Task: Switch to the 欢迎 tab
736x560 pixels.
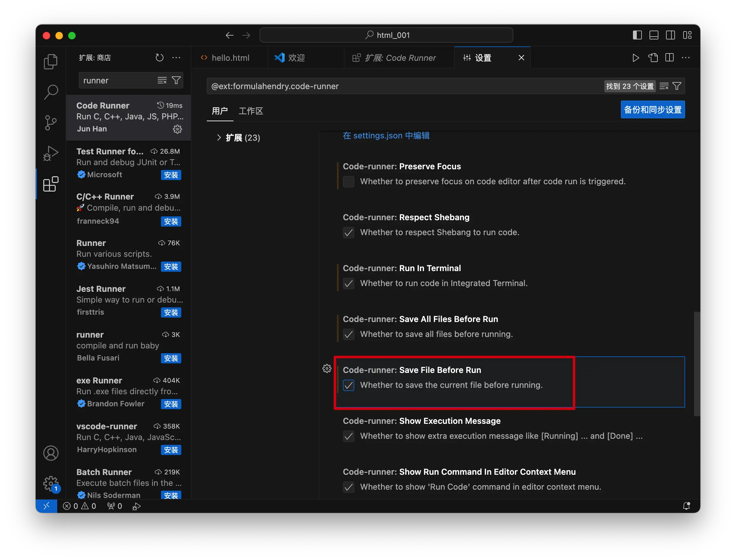Action: (x=306, y=58)
